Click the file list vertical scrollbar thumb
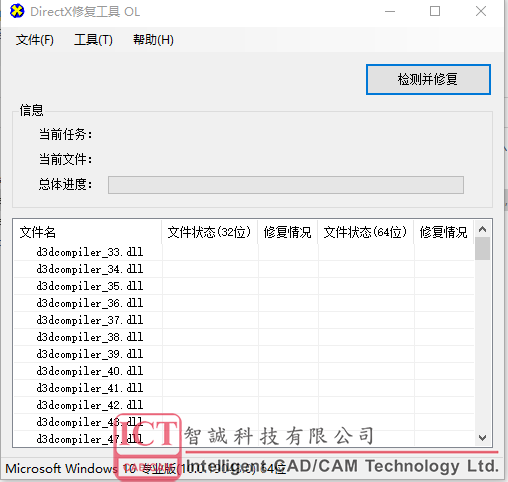The image size is (508, 482). coord(482,249)
